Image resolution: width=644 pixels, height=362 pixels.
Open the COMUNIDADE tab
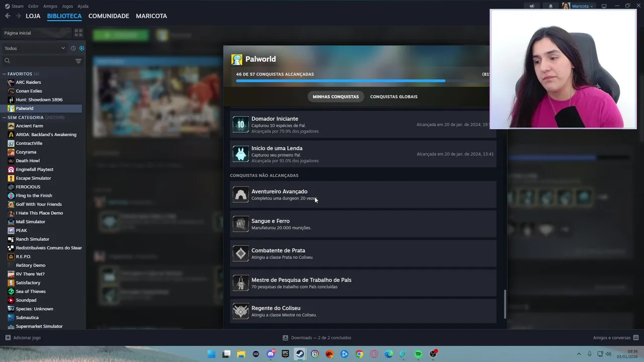click(x=109, y=16)
